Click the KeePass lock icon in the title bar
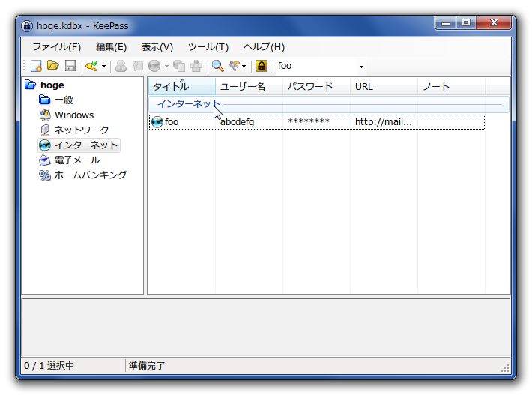Image resolution: width=532 pixels, height=395 pixels. click(x=27, y=26)
